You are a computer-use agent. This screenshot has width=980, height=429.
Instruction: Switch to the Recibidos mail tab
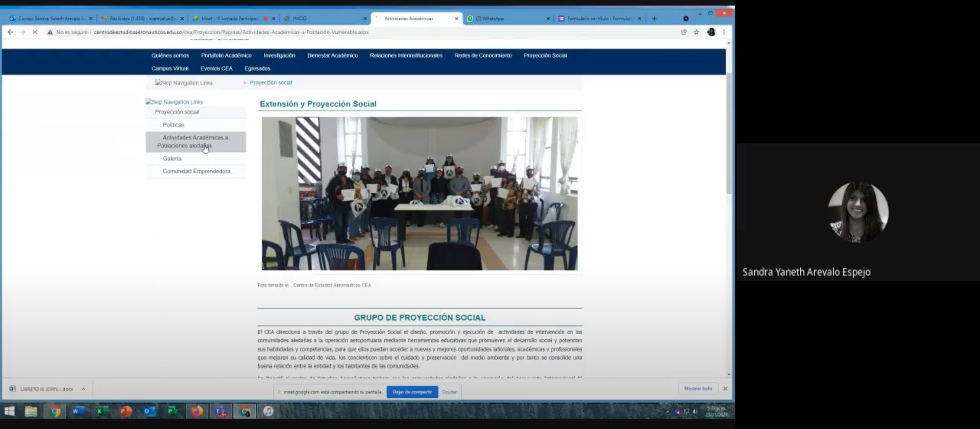[x=142, y=18]
